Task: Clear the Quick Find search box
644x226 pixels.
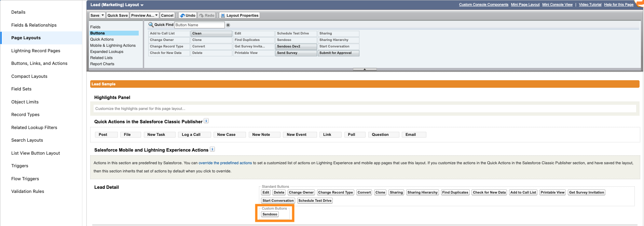Action: 228,25
